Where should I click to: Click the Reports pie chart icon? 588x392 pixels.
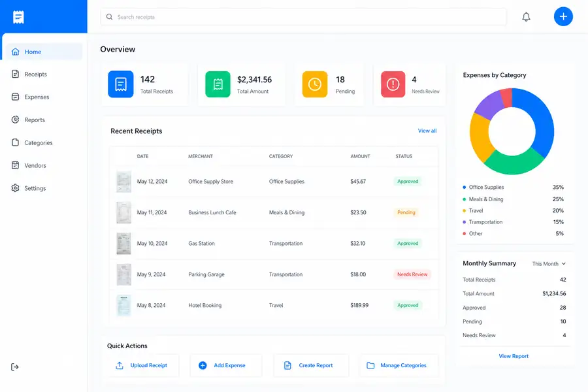(16, 120)
